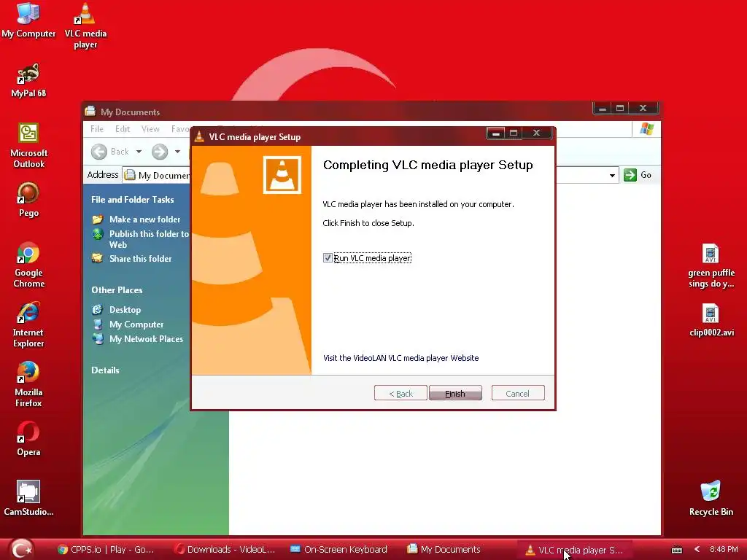Switch to On-Screen Keyboard taskbar button

339,550
